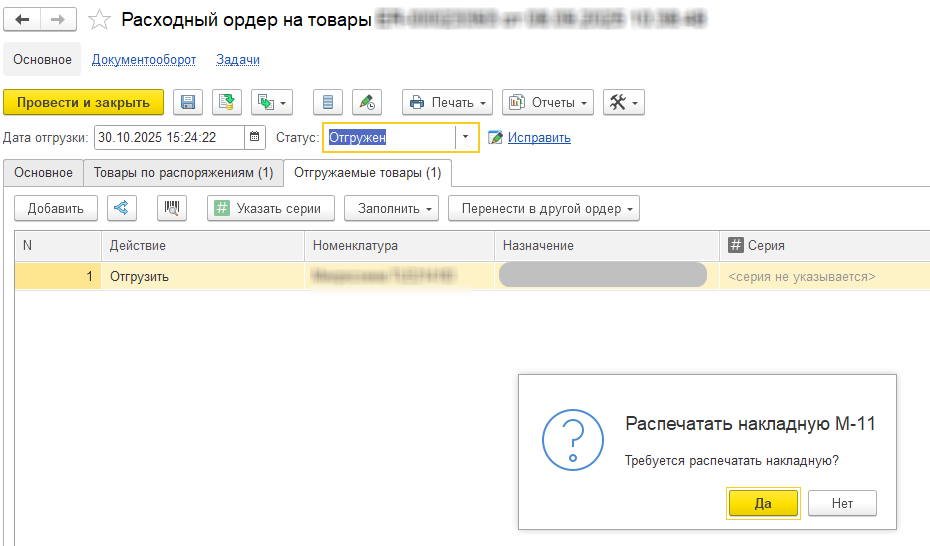Go forward with right arrow button
This screenshot has width=930, height=546.
tap(59, 19)
